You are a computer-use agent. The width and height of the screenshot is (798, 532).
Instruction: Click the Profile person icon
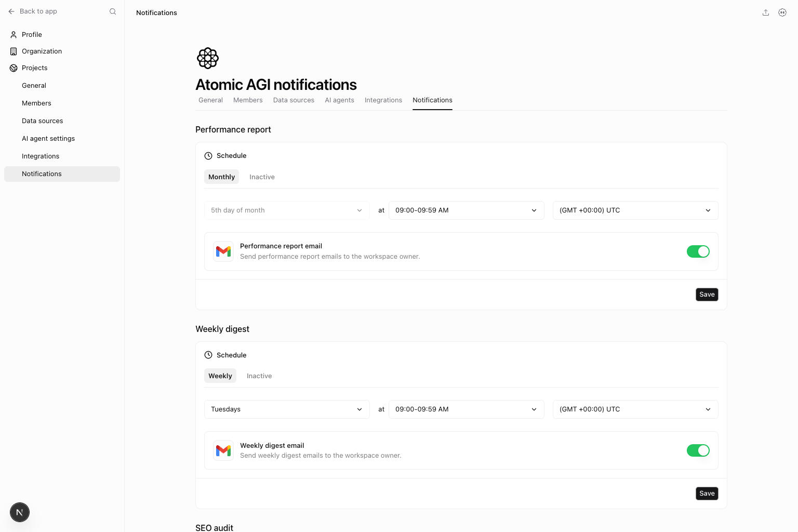click(14, 35)
